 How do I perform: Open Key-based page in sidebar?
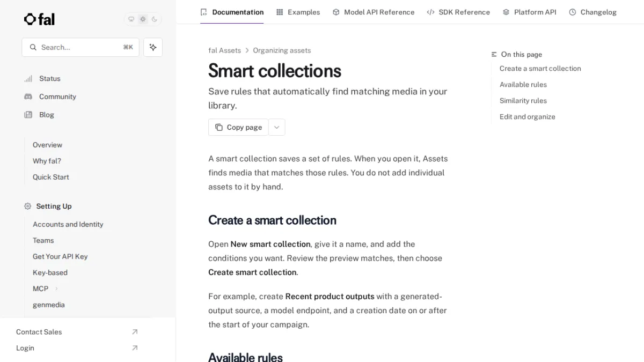50,272
